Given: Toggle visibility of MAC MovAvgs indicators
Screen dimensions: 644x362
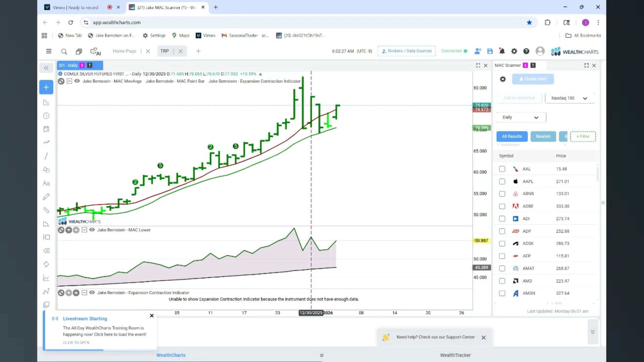Looking at the screenshot, I should (77, 81).
